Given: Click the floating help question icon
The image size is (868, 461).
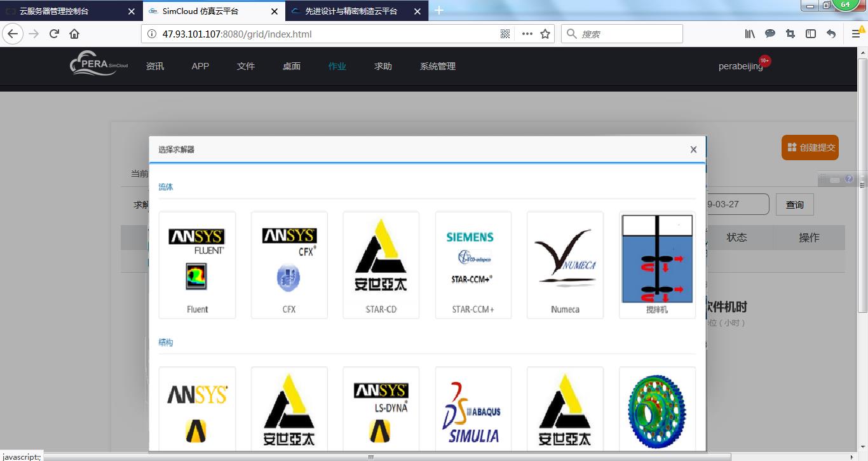Looking at the screenshot, I should [x=849, y=179].
